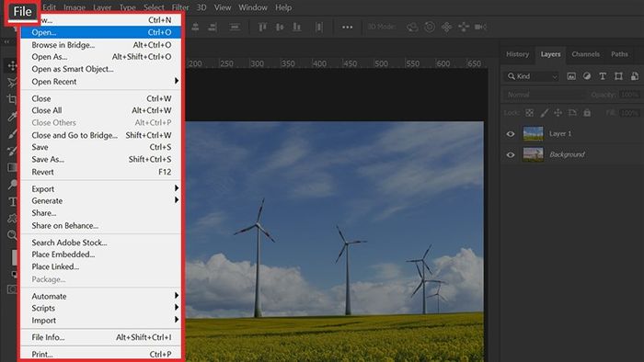Click the lock transparent pixels icon

(x=530, y=113)
